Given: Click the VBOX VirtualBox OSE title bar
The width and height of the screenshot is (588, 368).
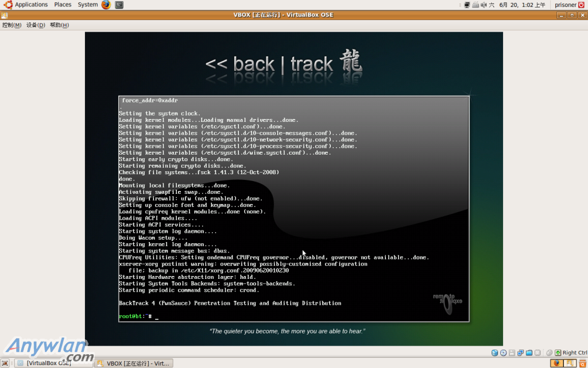Looking at the screenshot, I should coord(283,15).
